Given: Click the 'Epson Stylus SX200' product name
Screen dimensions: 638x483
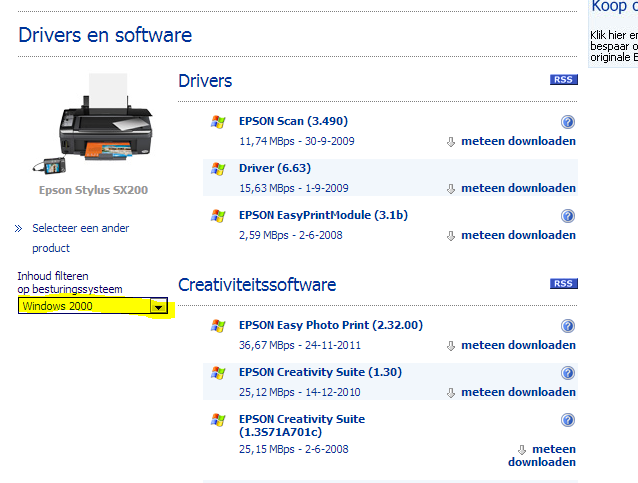Looking at the screenshot, I should click(94, 190).
